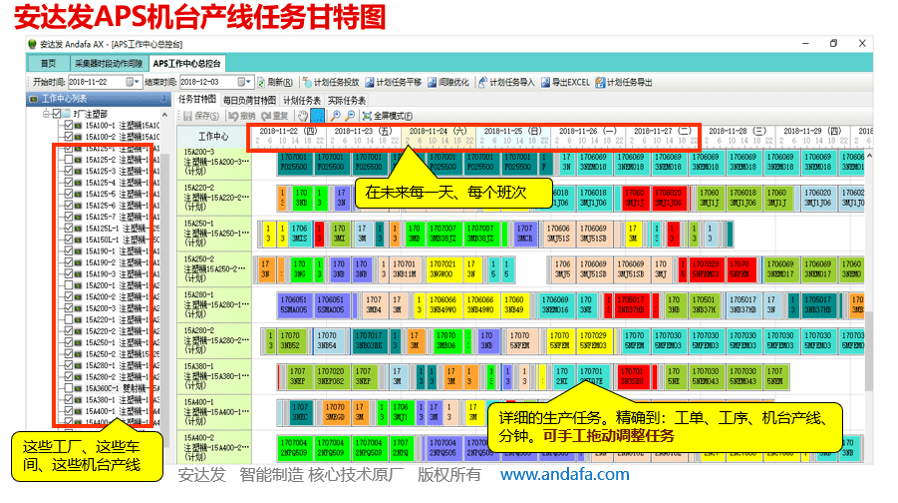Image resolution: width=898 pixels, height=503 pixels.
Task: Click the 计划任务导出 export icon
Action: (600, 82)
